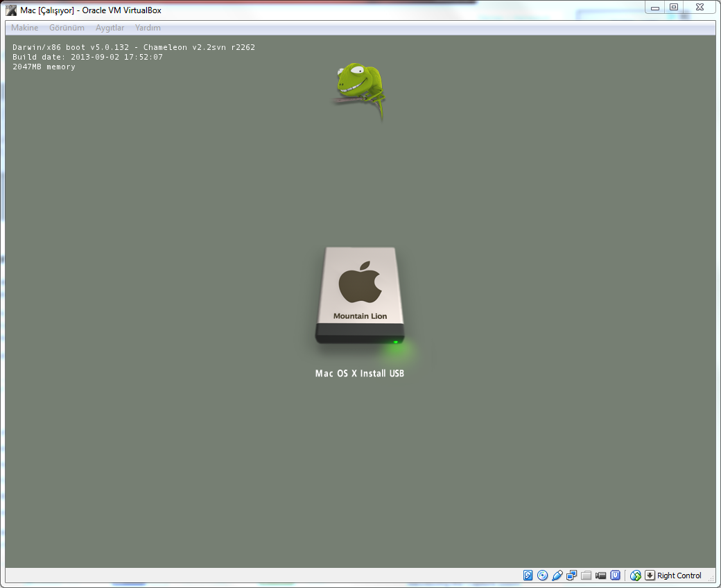The width and height of the screenshot is (721, 588).
Task: Click the shared folders status icon
Action: pos(587,575)
